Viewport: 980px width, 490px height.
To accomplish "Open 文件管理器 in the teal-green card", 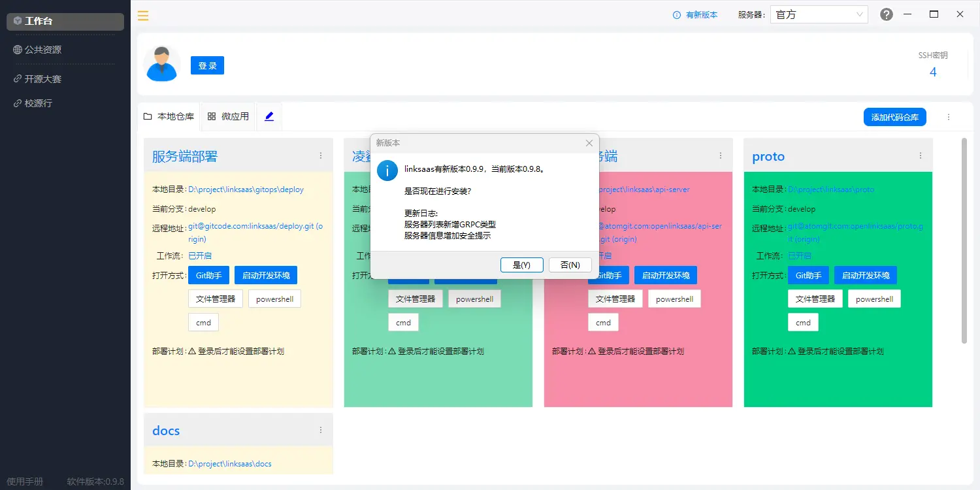I will (416, 299).
